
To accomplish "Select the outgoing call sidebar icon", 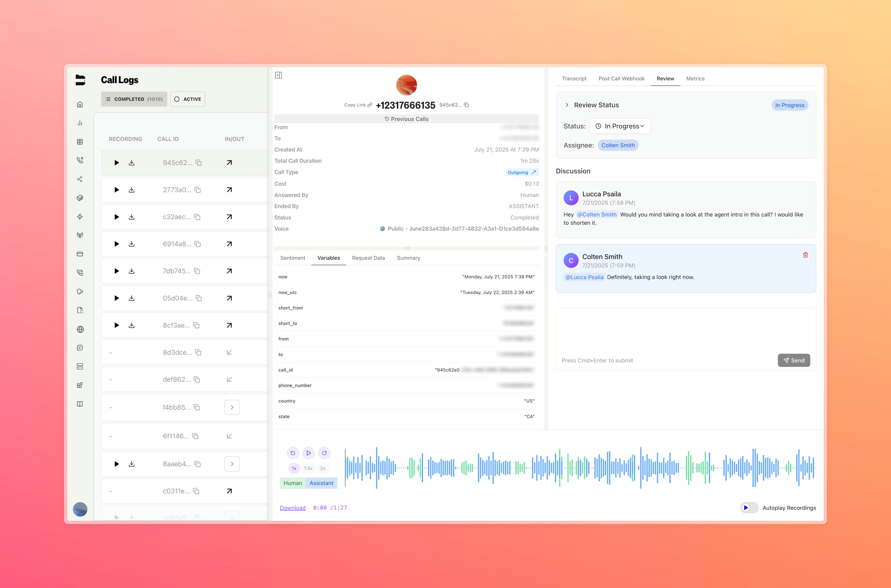I will pyautogui.click(x=80, y=160).
